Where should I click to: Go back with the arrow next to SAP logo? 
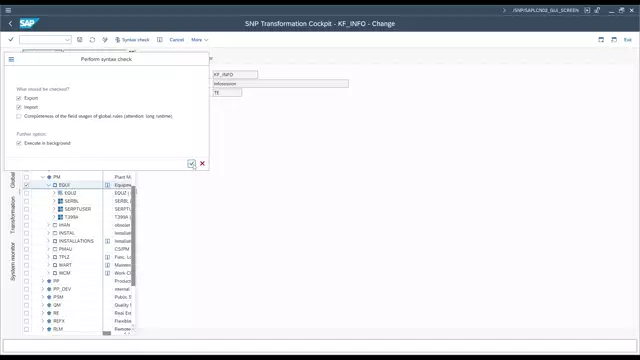[x=10, y=24]
